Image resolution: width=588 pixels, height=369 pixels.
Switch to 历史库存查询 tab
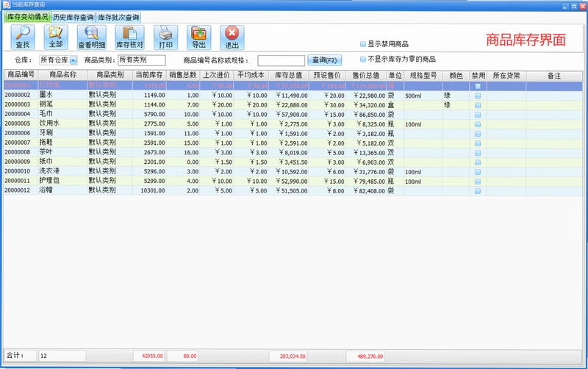[73, 17]
